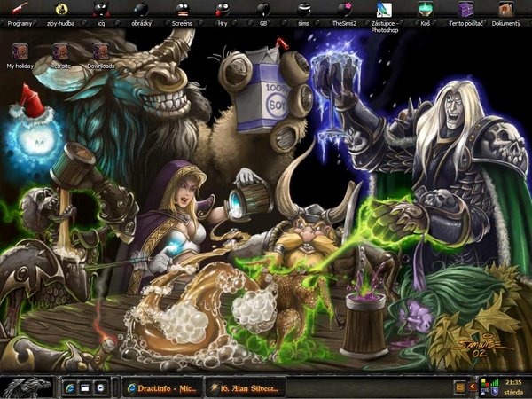Launch Internet Explorer from quick launch
The image size is (532, 399).
point(70,387)
